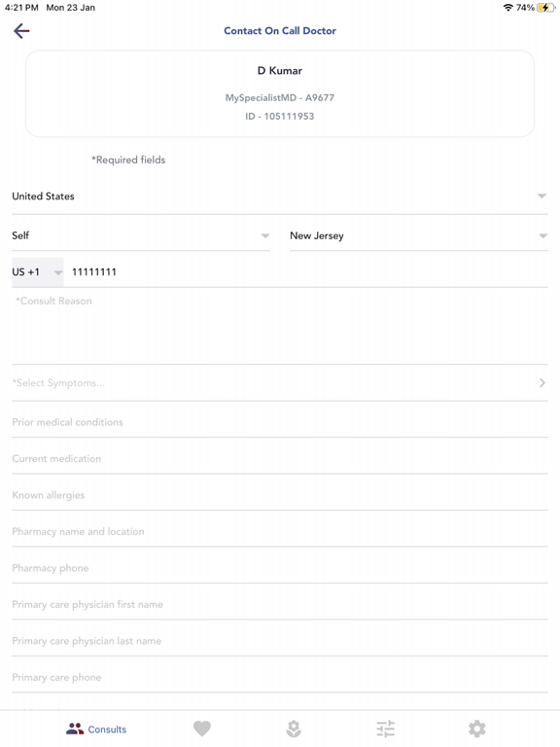Focus the Consult Reason text area
The height and width of the screenshot is (747, 560).
pyautogui.click(x=280, y=327)
